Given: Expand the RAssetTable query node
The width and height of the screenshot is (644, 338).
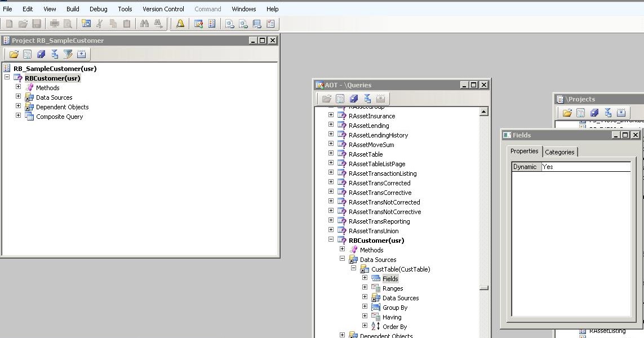Looking at the screenshot, I should [x=331, y=154].
